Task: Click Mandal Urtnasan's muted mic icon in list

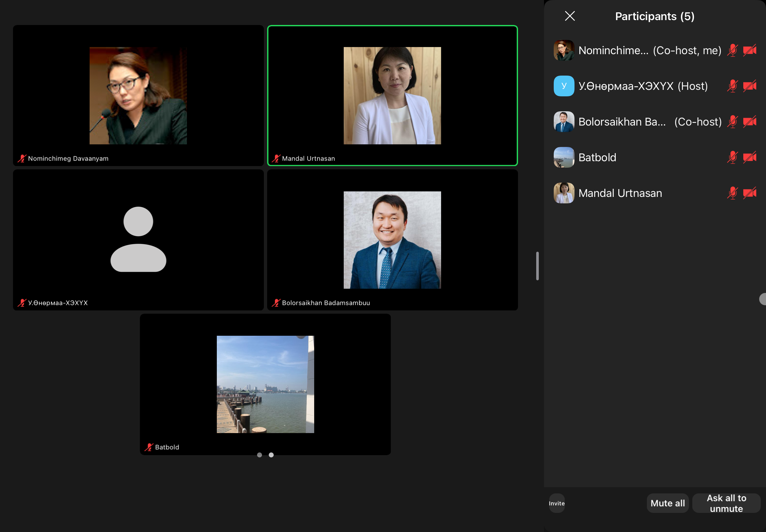Action: point(732,193)
